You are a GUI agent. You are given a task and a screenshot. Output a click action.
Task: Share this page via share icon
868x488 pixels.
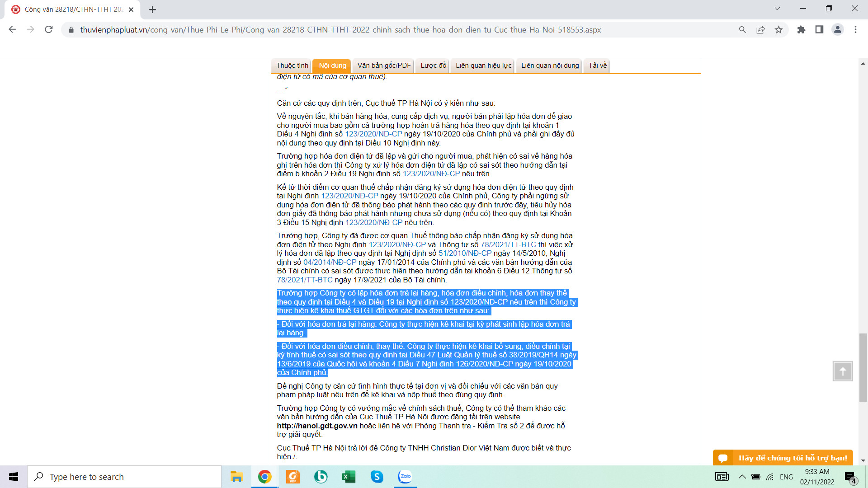760,30
